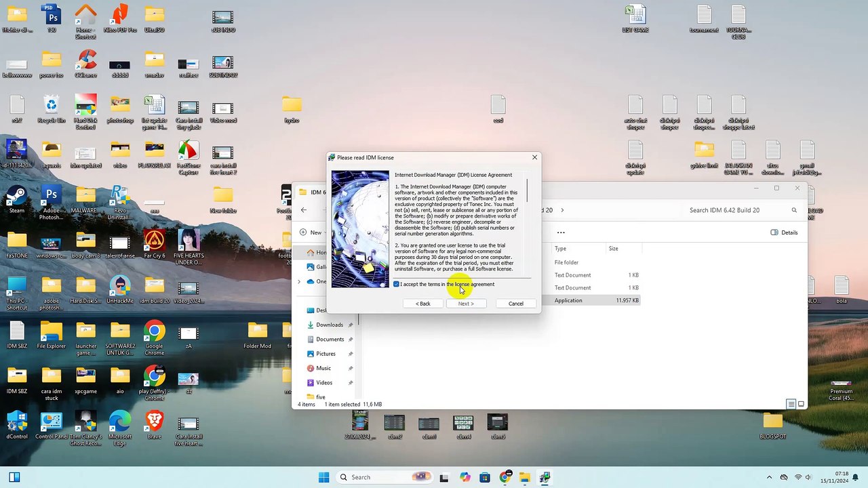Screen dimensions: 868x488
Task: Select the UltraISO folder on desktop
Action: click(155, 18)
